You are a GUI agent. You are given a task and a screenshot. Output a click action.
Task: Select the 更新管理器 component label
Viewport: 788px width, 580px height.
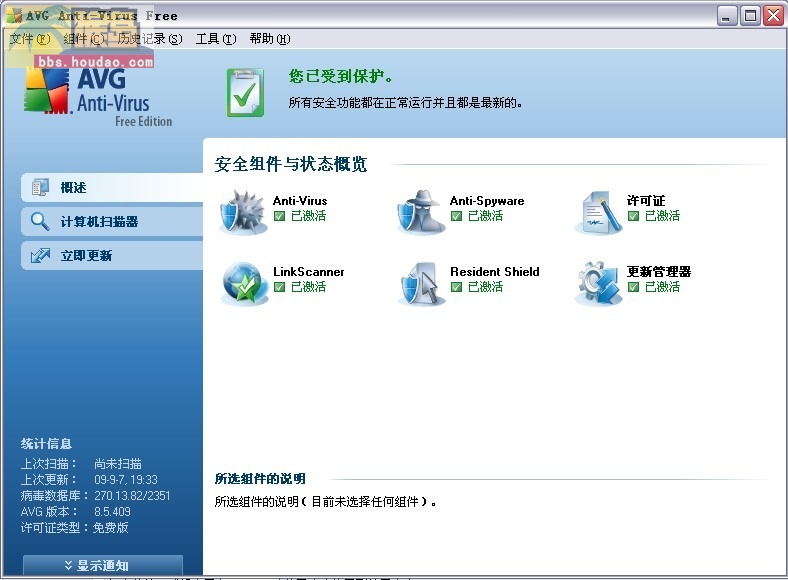point(659,272)
